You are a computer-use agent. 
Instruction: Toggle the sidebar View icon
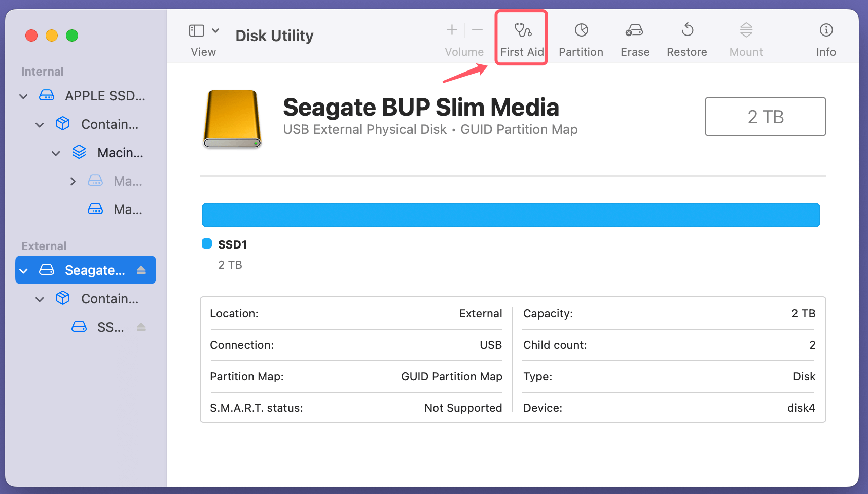pyautogui.click(x=196, y=30)
